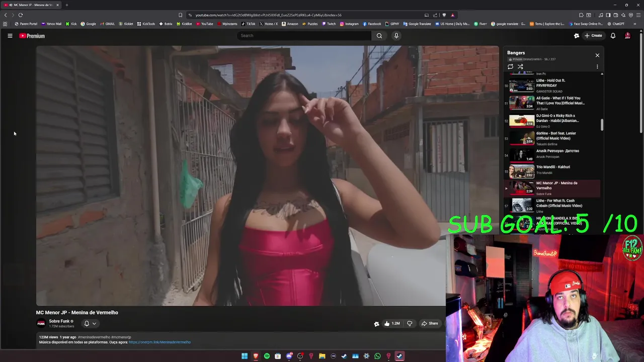The width and height of the screenshot is (644, 362).
Task: Play 6ix9ine - Bori playlist item
Action: click(x=553, y=138)
